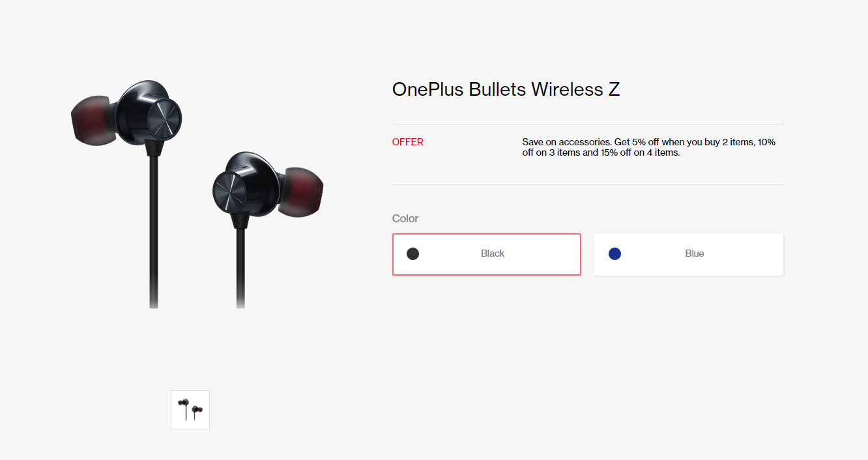868x460 pixels.
Task: Click the "Black" text label
Action: pos(493,253)
